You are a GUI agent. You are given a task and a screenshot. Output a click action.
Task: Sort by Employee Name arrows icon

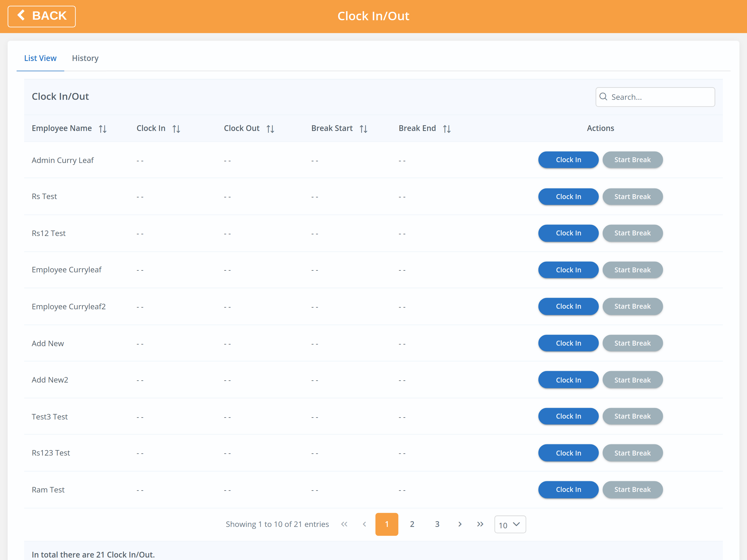click(x=103, y=129)
